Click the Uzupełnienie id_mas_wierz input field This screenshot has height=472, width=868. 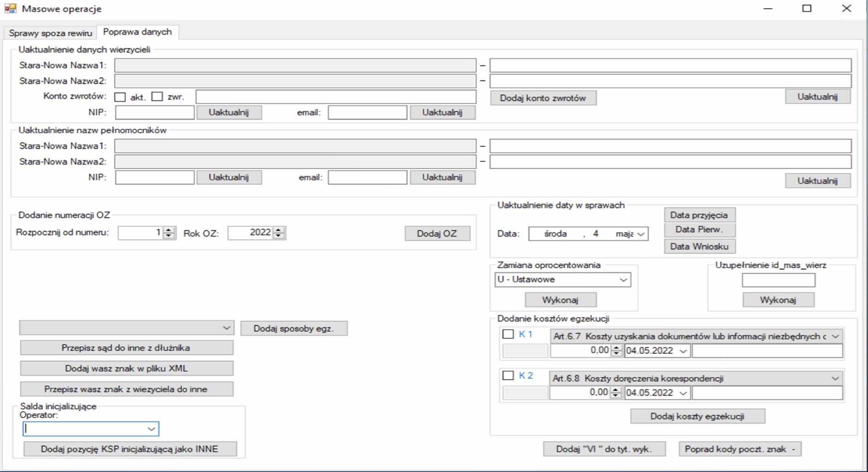tap(778, 280)
